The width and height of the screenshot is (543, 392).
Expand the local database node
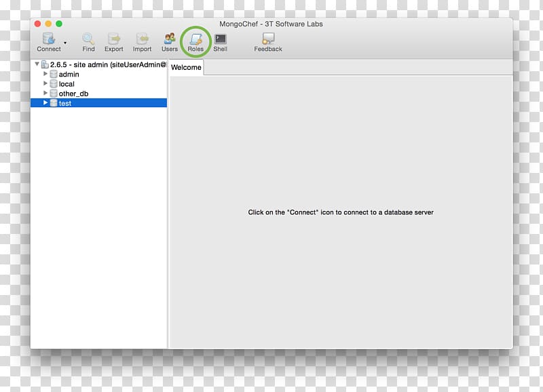tap(45, 83)
